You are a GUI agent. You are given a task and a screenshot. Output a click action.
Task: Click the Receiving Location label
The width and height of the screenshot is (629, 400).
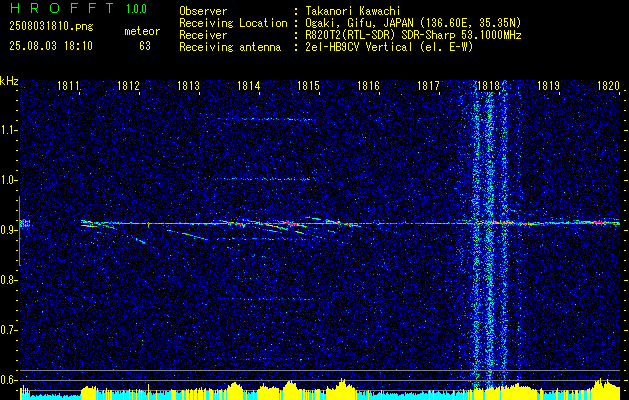(x=233, y=23)
